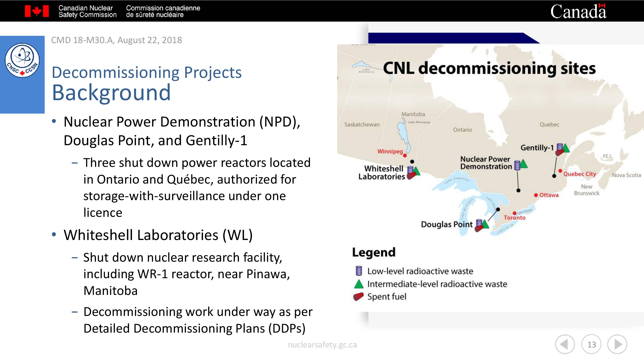Click the Douglas Point map label
This screenshot has width=644, height=362.
447,224
